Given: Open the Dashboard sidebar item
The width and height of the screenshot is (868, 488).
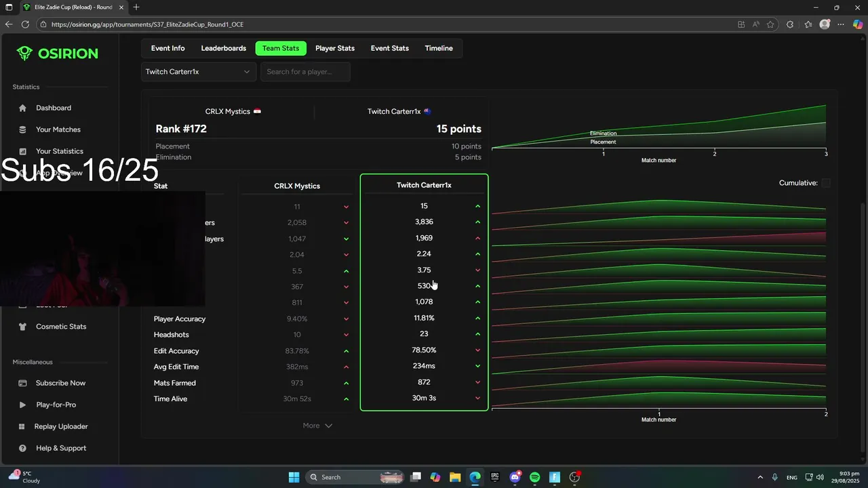Looking at the screenshot, I should click(x=54, y=108).
